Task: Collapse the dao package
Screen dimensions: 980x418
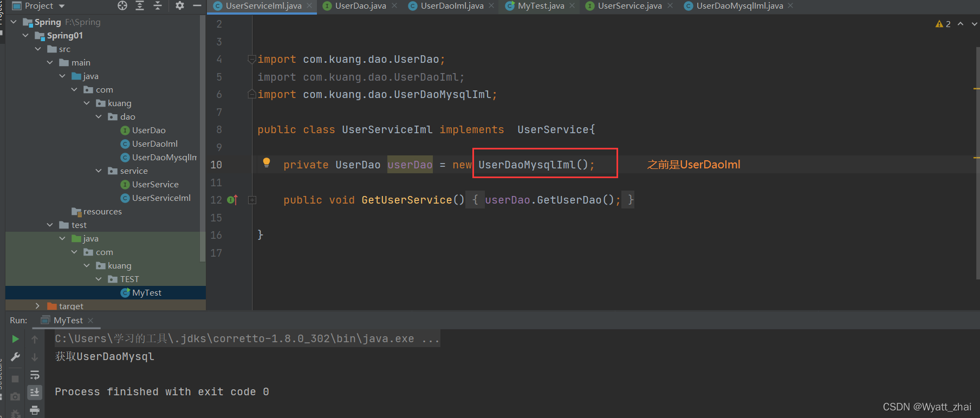Action: coord(99,117)
